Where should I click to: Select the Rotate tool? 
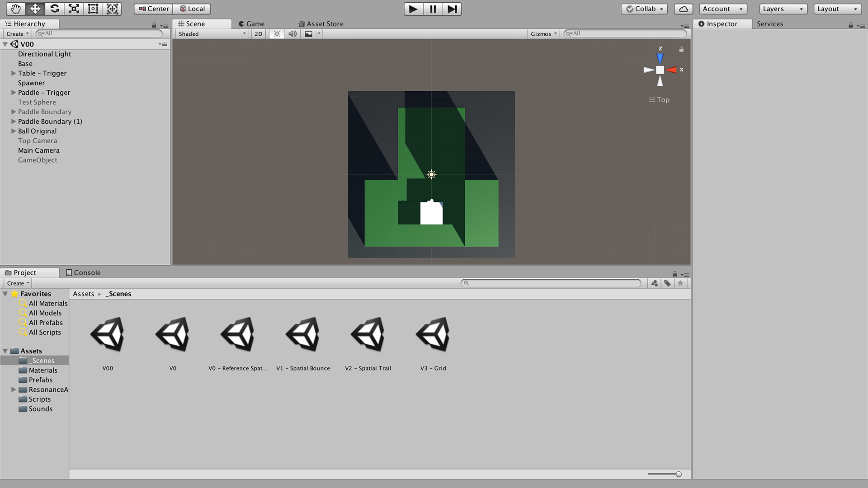(x=54, y=9)
